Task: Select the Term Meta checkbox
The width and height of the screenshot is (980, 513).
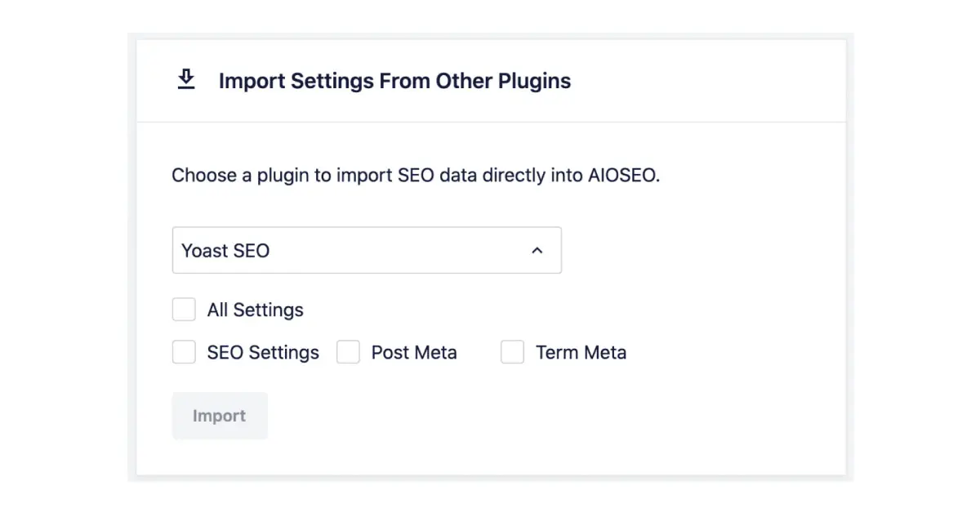Action: [x=512, y=352]
